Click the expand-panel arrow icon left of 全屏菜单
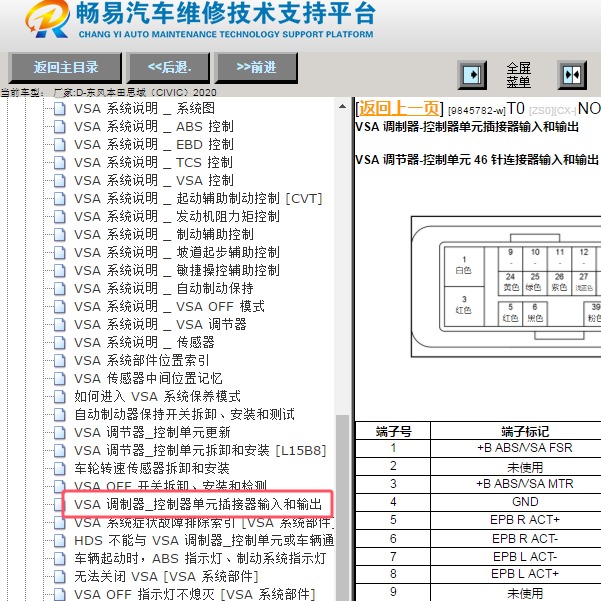601x601 pixels. [x=472, y=74]
